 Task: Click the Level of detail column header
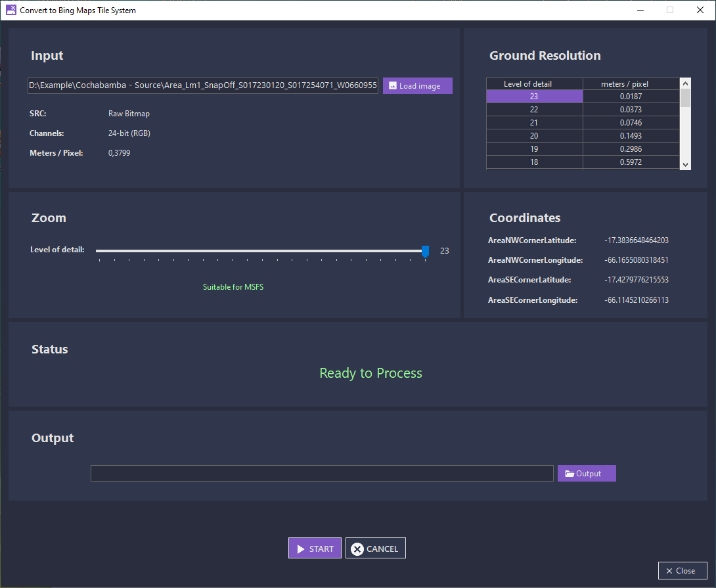coord(534,83)
